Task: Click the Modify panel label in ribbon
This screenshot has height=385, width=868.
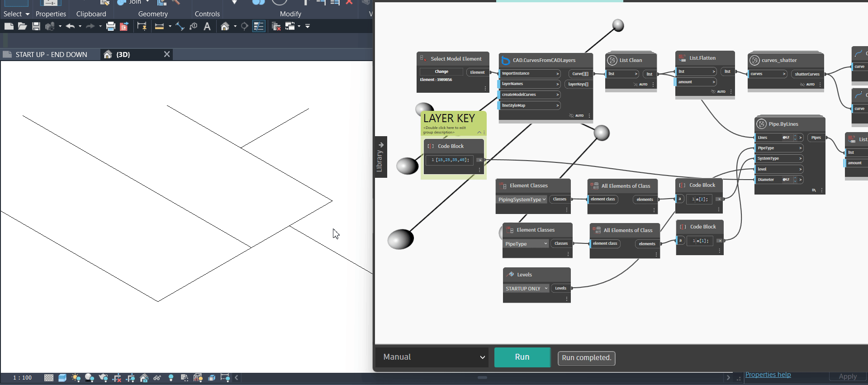Action: pos(290,14)
